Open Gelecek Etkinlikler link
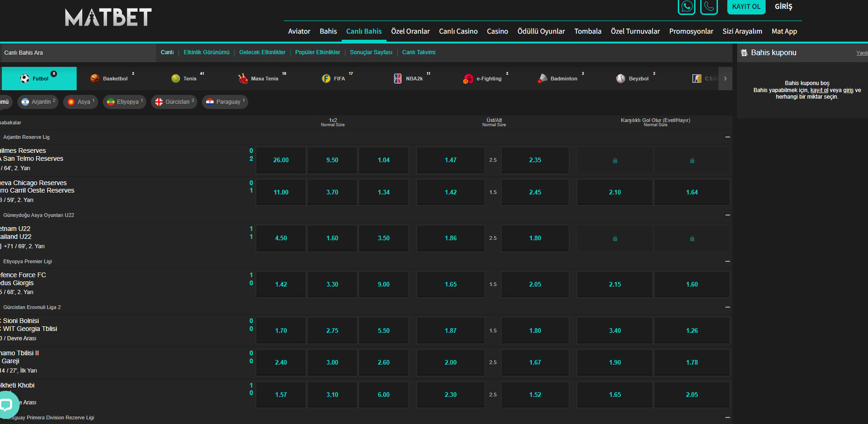 click(262, 52)
